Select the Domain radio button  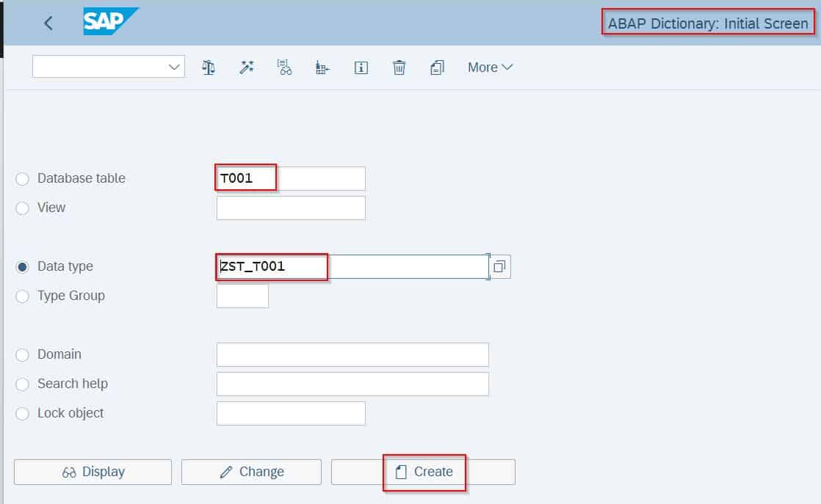[22, 354]
